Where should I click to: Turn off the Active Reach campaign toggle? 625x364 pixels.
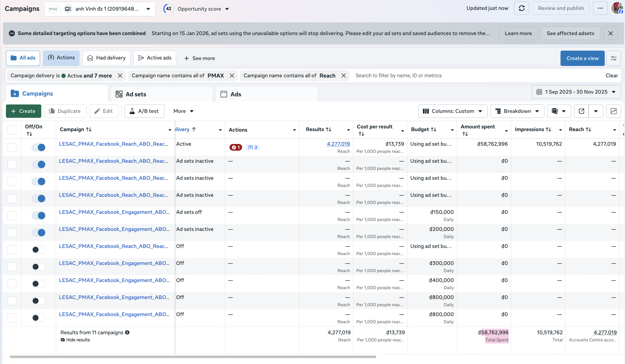[39, 147]
